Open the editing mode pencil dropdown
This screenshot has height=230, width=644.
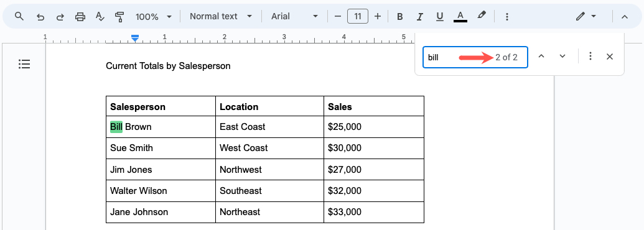586,17
